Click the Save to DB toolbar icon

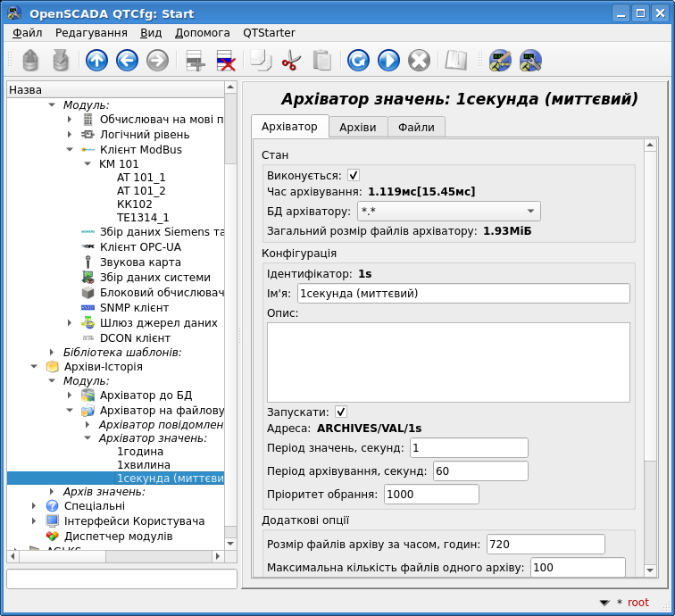61,60
